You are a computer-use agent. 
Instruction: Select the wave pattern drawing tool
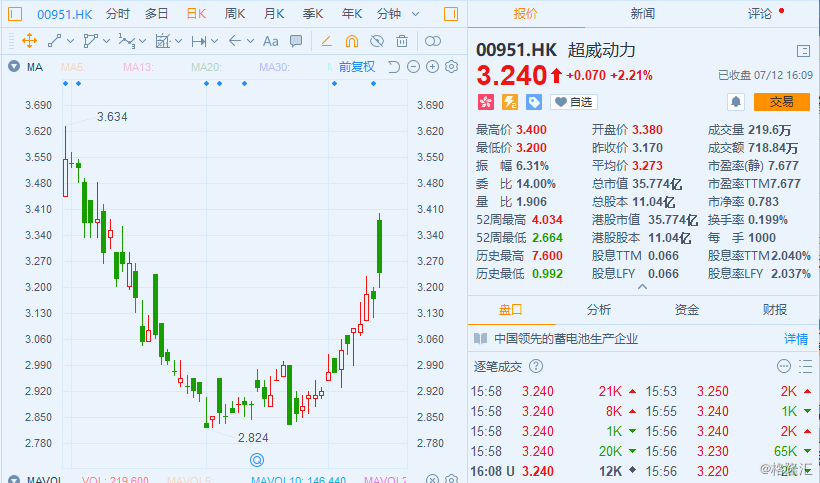(x=127, y=41)
